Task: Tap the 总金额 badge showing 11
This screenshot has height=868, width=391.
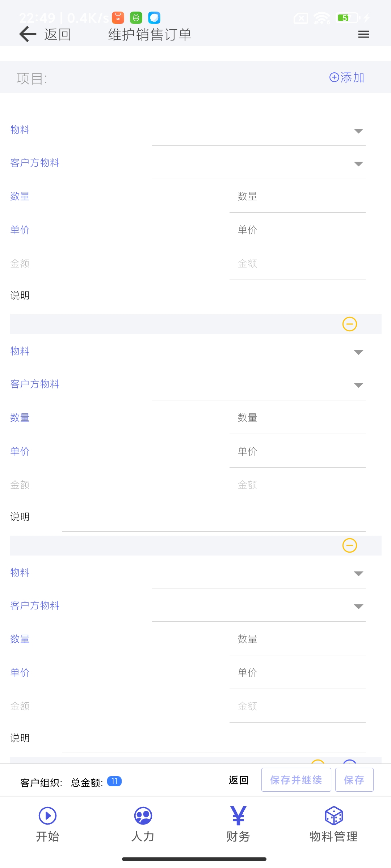Action: 114,781
